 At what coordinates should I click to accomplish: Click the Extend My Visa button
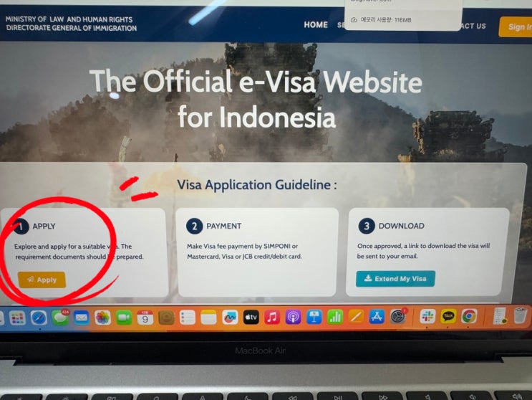[x=395, y=279]
